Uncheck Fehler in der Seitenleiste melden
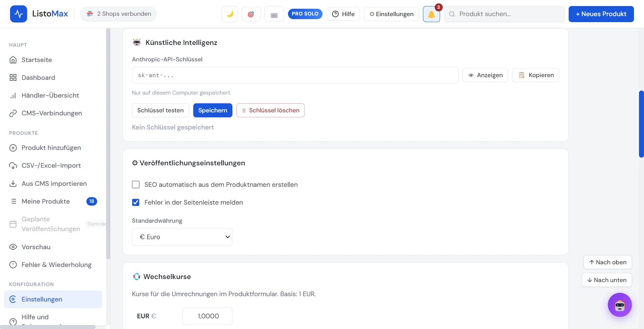The height and width of the screenshot is (329, 644). (136, 202)
